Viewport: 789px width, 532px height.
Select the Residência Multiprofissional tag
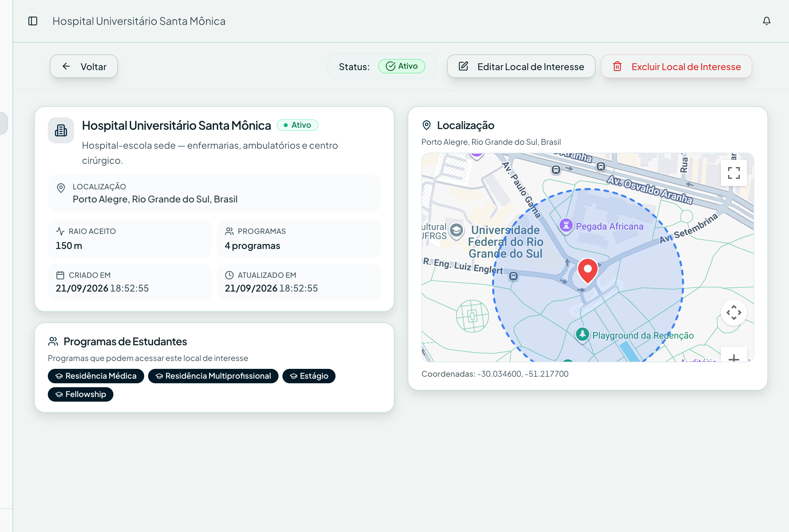(x=213, y=376)
